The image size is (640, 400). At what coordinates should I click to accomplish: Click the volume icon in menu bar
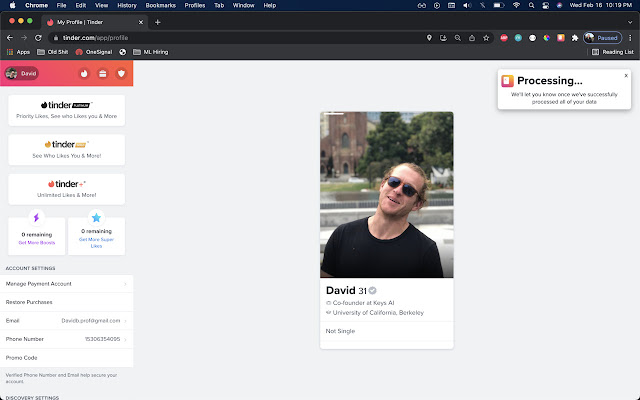[467, 5]
